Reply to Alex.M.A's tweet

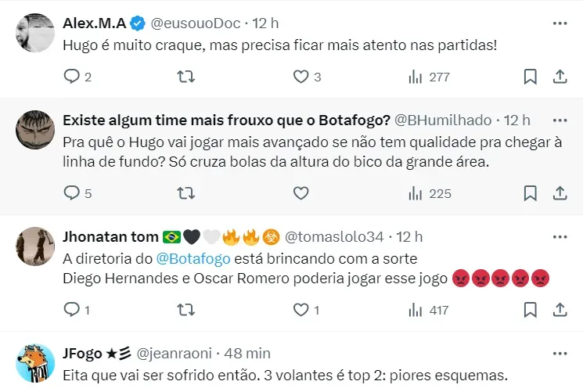click(x=71, y=77)
